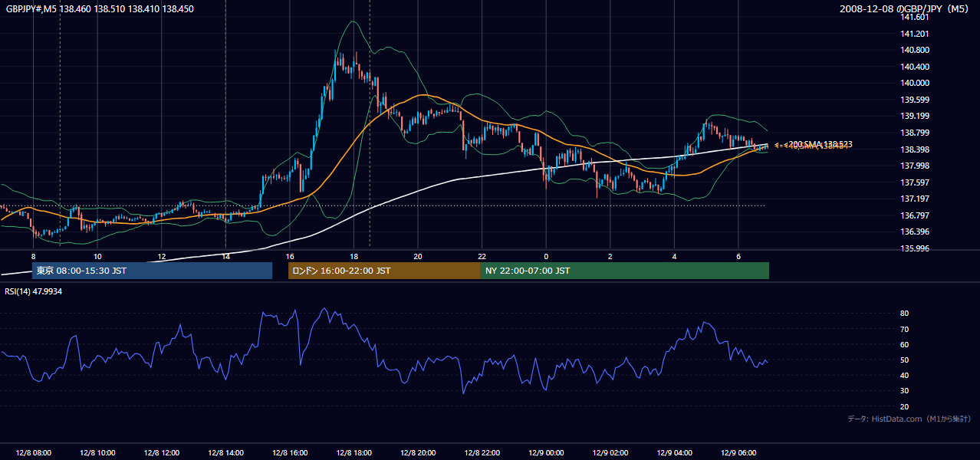Click price axis label 136.396
The height and width of the screenshot is (460, 980).
(916, 232)
